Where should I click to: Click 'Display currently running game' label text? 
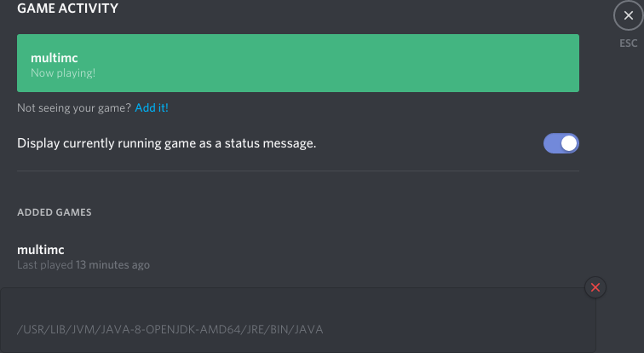click(x=166, y=143)
